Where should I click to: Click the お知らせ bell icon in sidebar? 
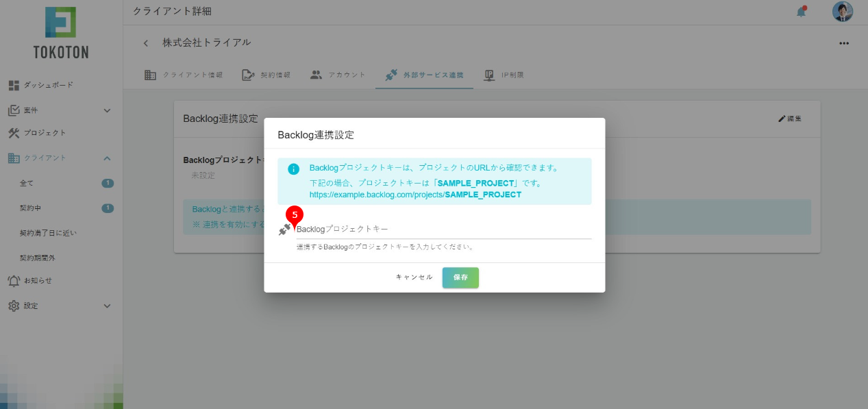tap(14, 281)
